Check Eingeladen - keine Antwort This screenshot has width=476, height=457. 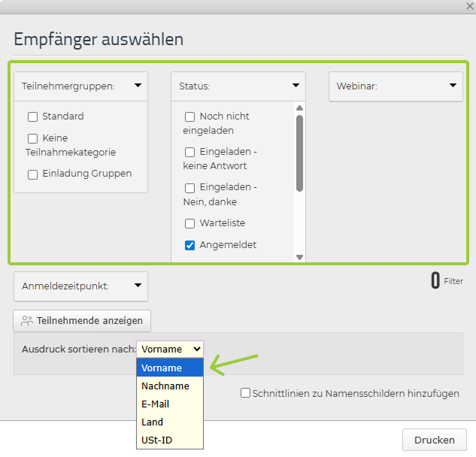pyautogui.click(x=190, y=153)
